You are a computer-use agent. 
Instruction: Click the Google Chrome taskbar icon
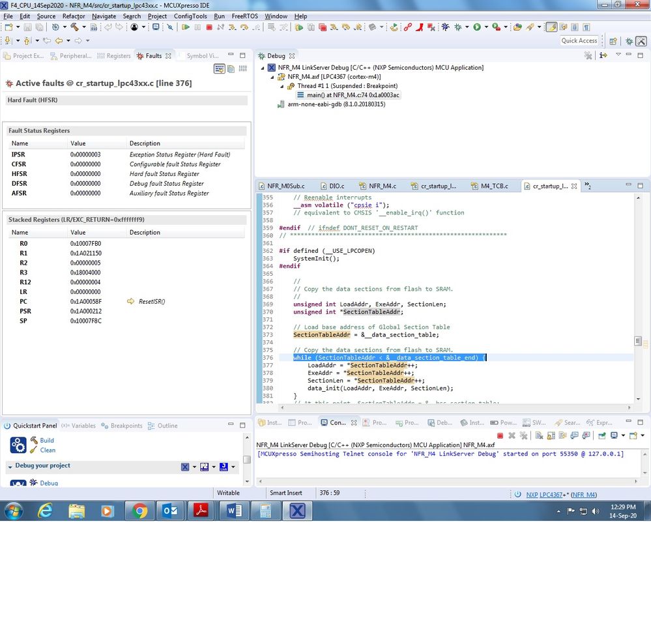(x=139, y=510)
